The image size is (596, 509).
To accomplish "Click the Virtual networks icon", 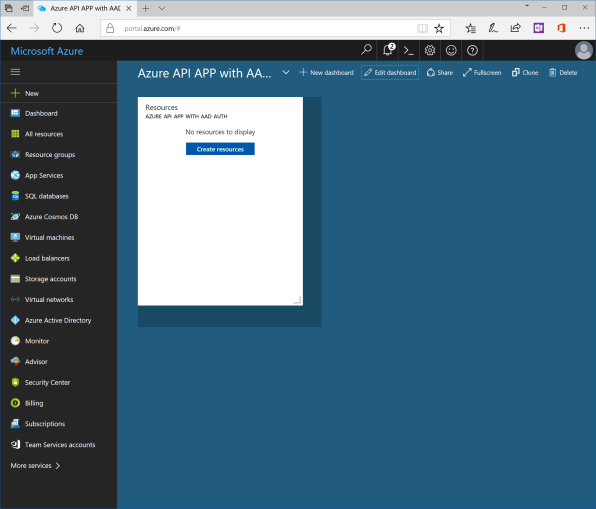I will 15,300.
